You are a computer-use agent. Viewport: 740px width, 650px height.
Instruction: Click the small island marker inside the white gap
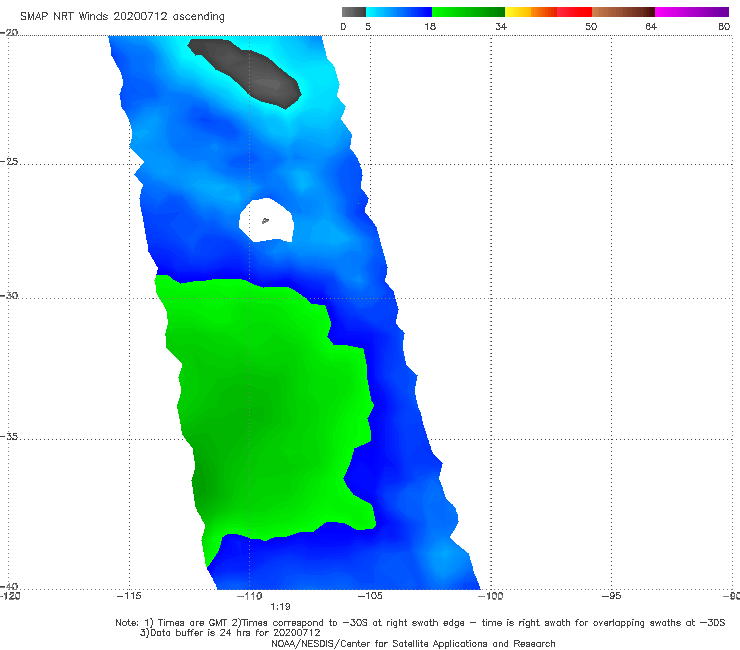[x=265, y=220]
